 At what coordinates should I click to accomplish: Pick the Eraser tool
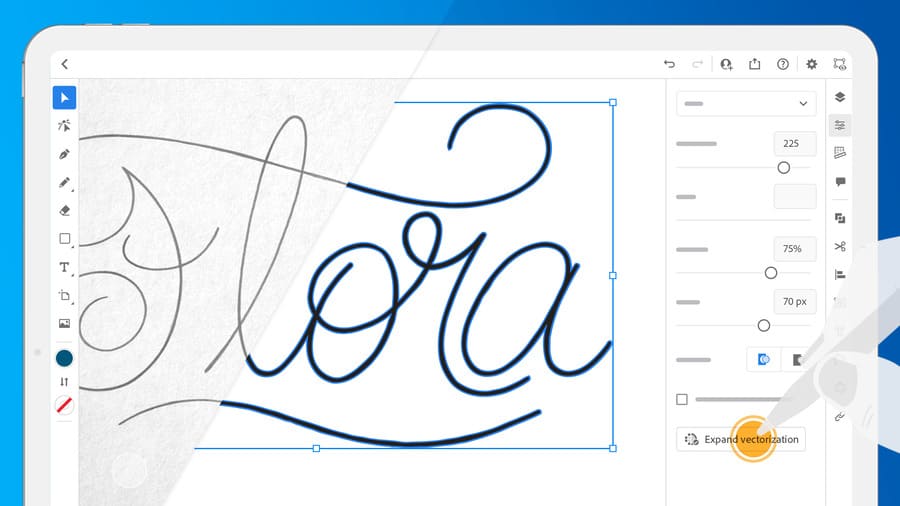(64, 211)
